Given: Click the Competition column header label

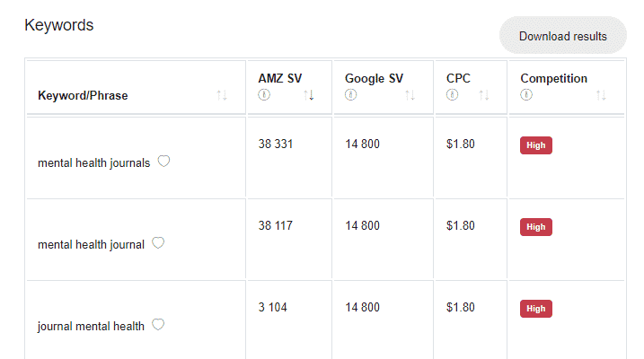Looking at the screenshot, I should click(553, 78).
